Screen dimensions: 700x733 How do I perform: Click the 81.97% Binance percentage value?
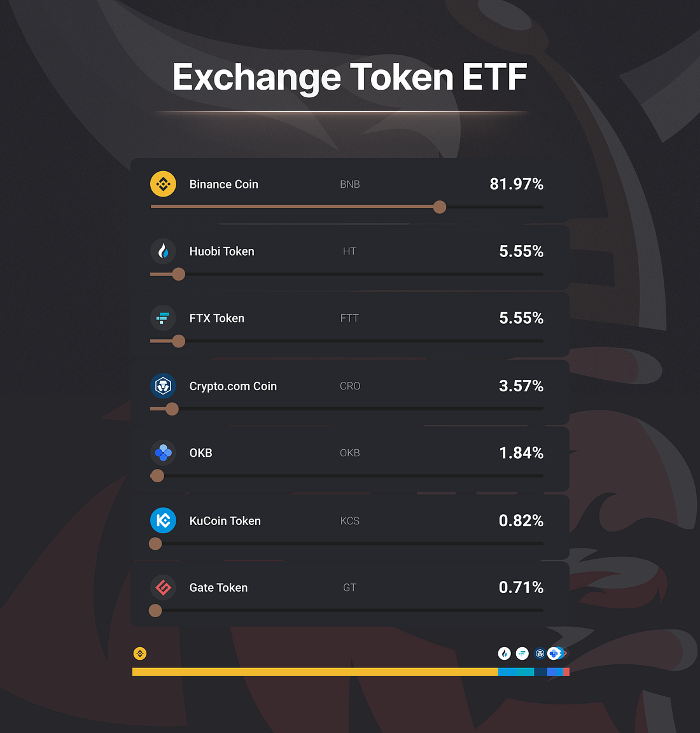(516, 184)
